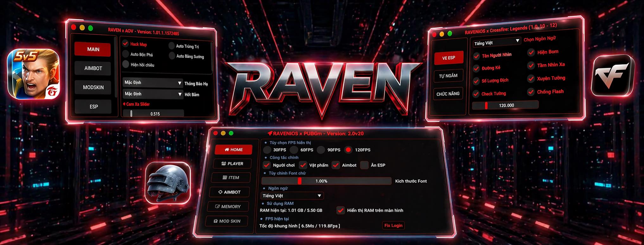Image resolution: width=644 pixels, height=245 pixels.
Task: Switch to MODSKIN tab in AOV window
Action: point(93,87)
